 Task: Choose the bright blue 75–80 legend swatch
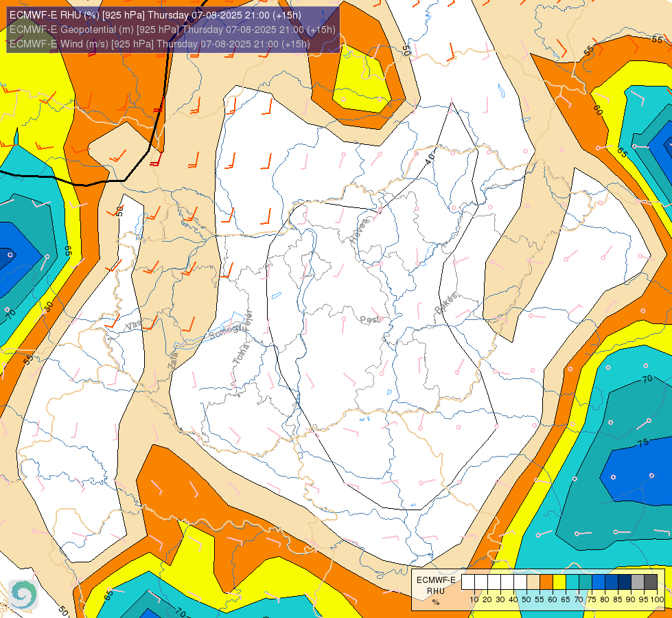coord(599,582)
